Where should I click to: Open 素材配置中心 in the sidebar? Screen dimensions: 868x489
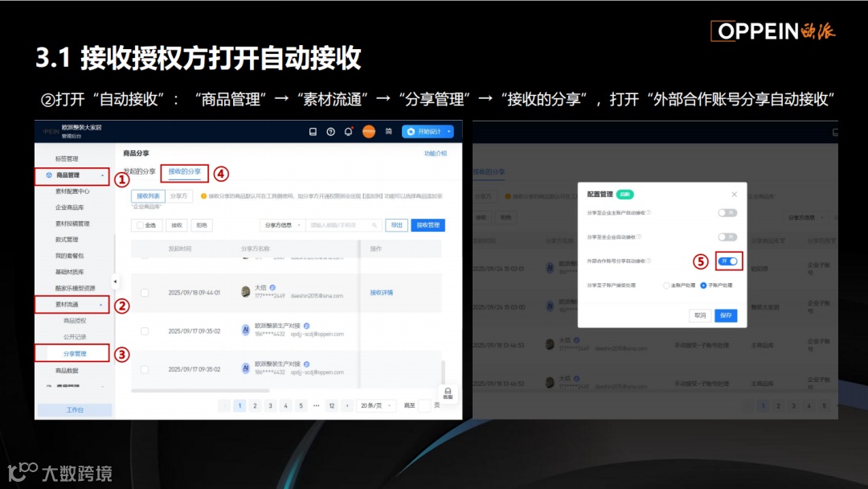pyautogui.click(x=72, y=191)
